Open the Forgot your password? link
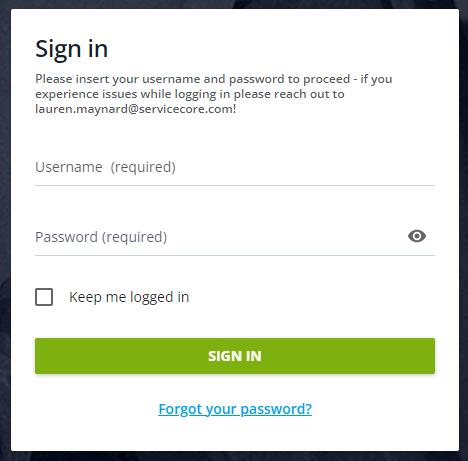The image size is (468, 461). click(235, 409)
